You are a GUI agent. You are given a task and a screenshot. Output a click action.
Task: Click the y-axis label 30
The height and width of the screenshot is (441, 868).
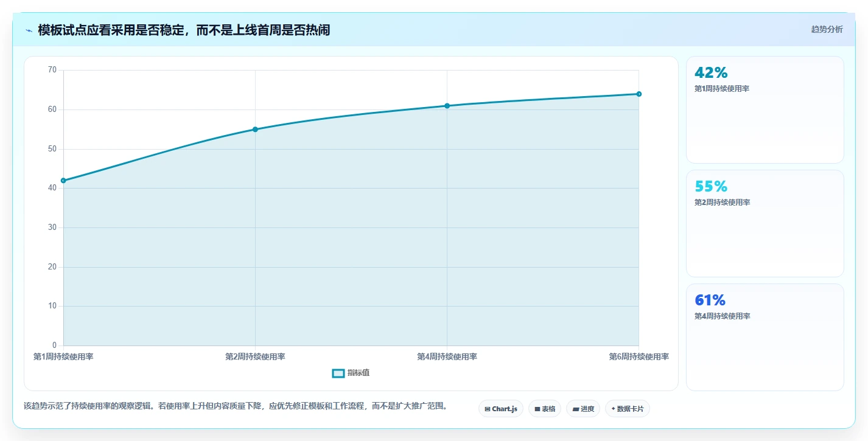[52, 227]
